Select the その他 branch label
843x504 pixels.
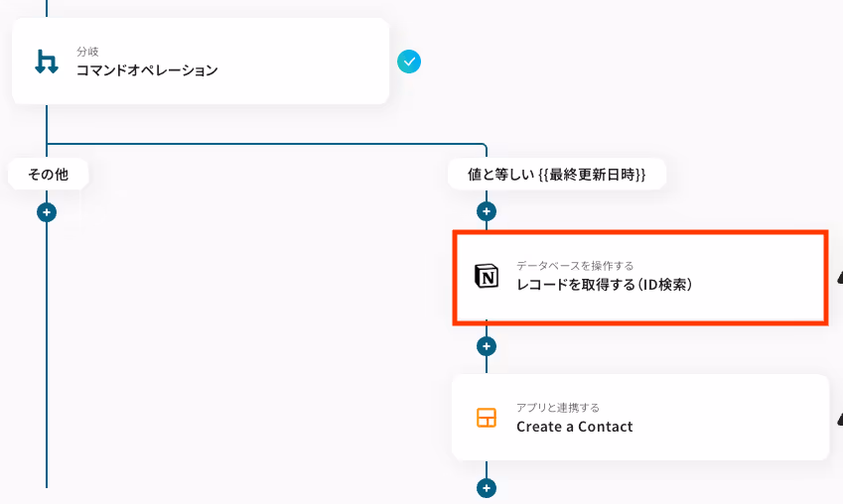49,174
